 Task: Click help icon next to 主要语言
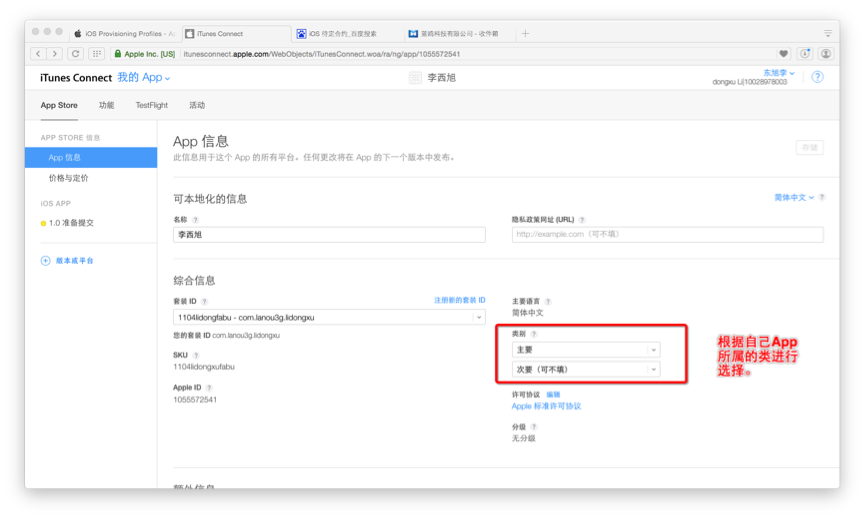point(548,302)
